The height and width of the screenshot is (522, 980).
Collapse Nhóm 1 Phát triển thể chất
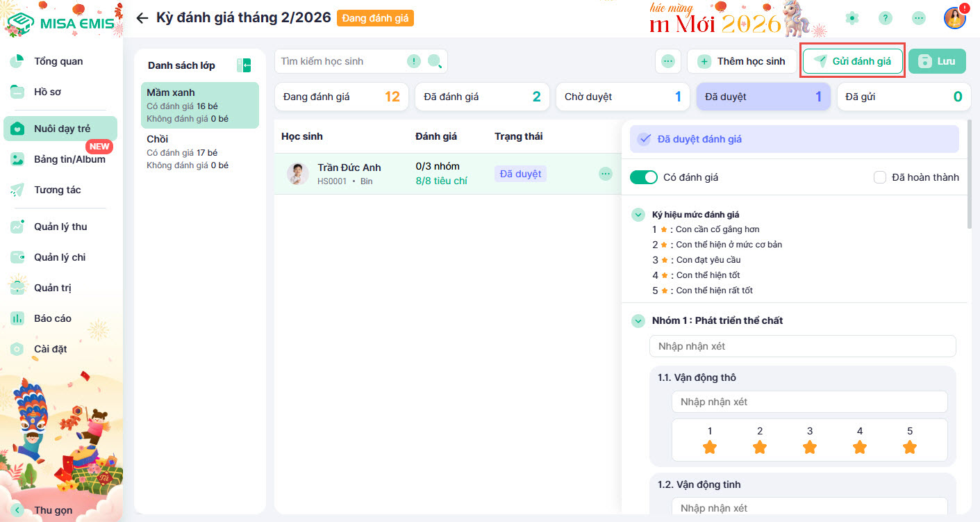click(x=638, y=320)
